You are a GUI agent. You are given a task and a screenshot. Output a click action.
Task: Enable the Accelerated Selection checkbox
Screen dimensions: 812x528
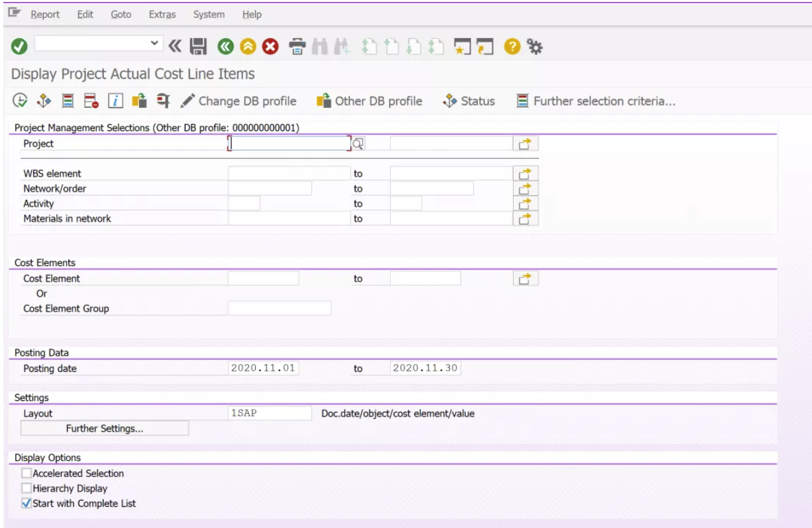26,473
